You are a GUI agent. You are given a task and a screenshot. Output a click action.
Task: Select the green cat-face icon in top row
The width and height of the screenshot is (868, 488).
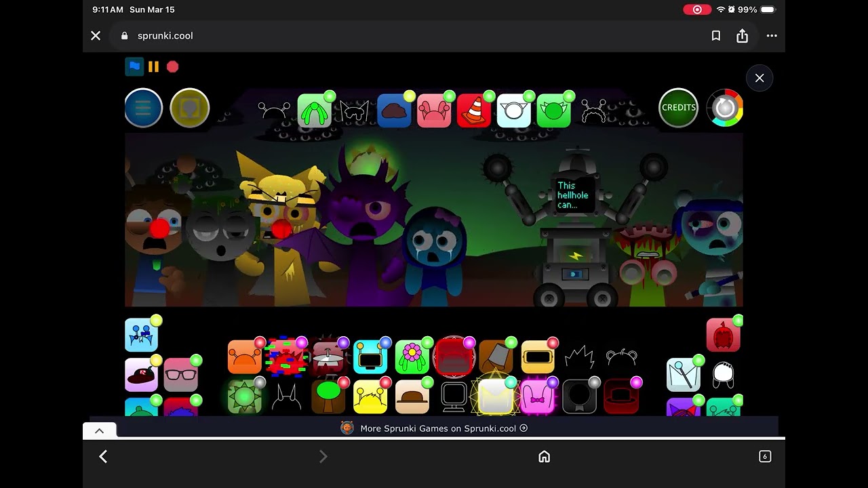[x=554, y=110]
